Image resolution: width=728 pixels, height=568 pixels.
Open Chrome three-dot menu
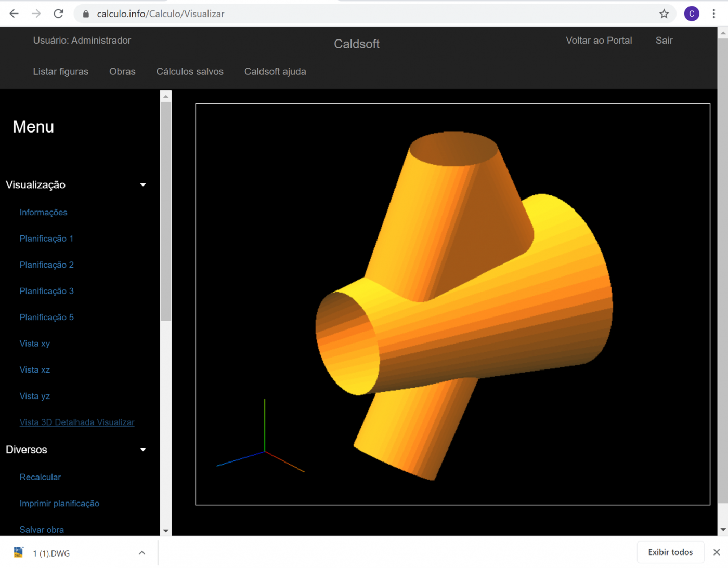[x=713, y=14]
